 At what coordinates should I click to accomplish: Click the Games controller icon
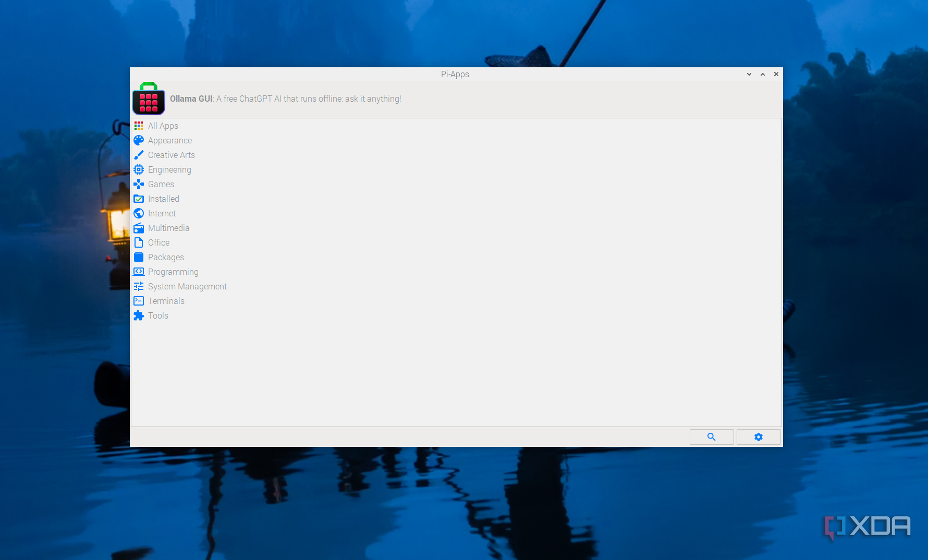point(139,184)
